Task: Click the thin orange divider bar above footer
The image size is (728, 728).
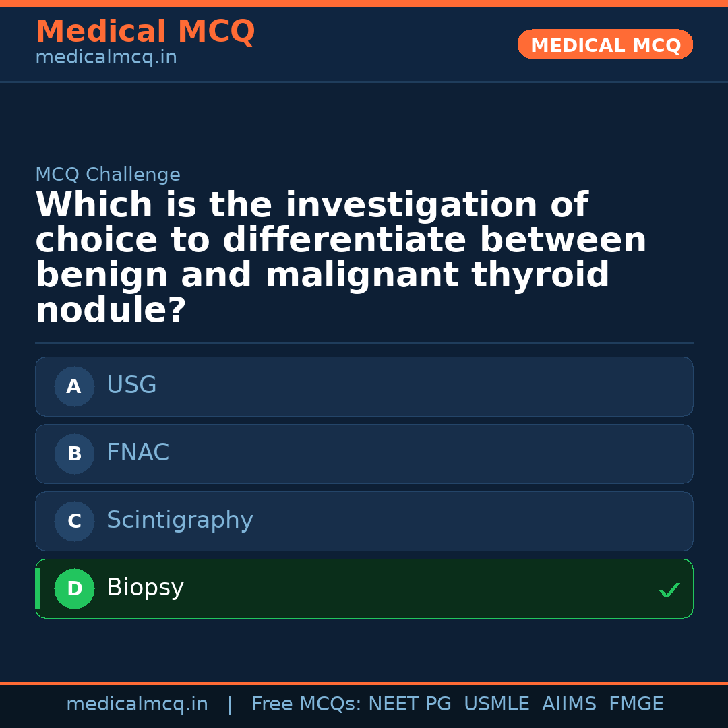Action: [364, 682]
